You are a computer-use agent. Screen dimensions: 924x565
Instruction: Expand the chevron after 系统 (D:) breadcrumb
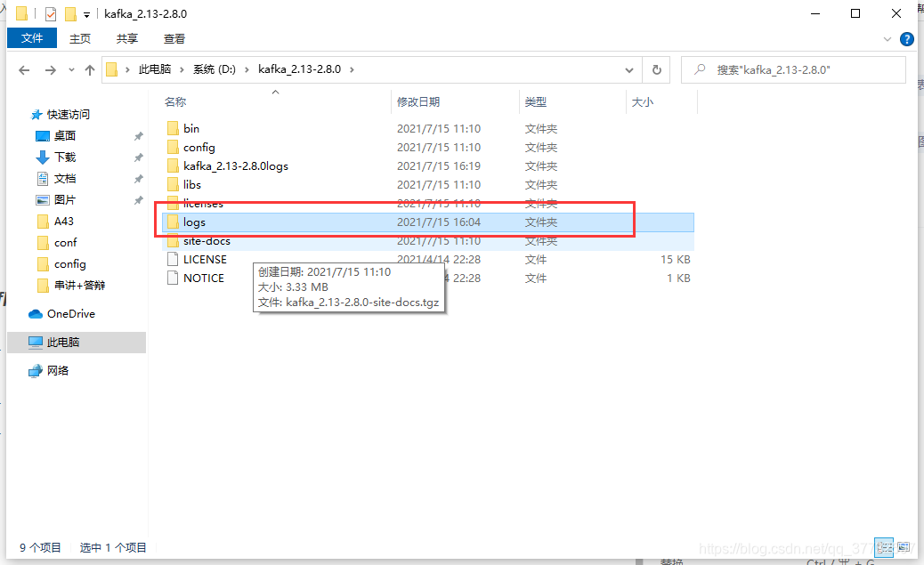247,69
